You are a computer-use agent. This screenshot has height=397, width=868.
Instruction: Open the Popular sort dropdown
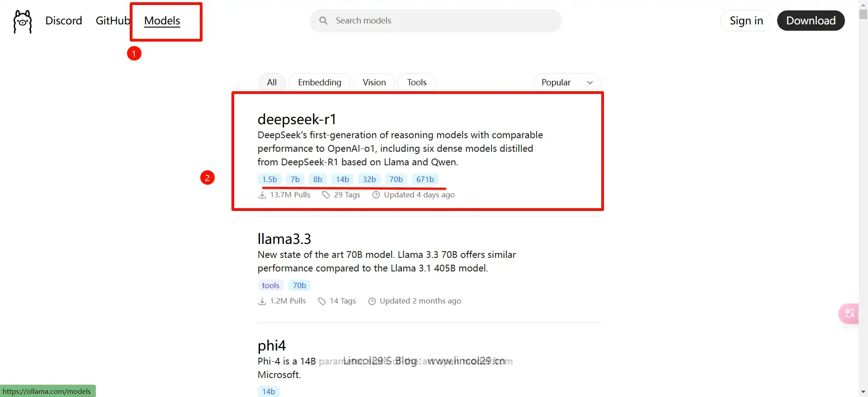click(x=566, y=83)
